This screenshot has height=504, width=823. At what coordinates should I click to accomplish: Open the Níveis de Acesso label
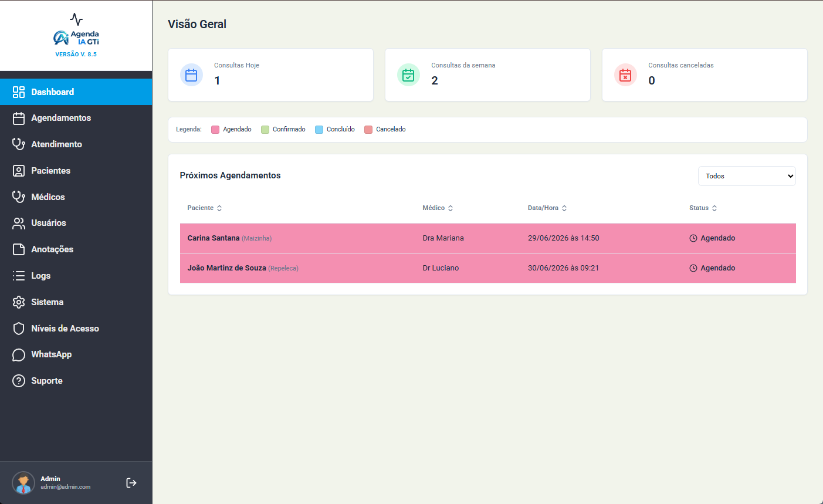click(65, 329)
